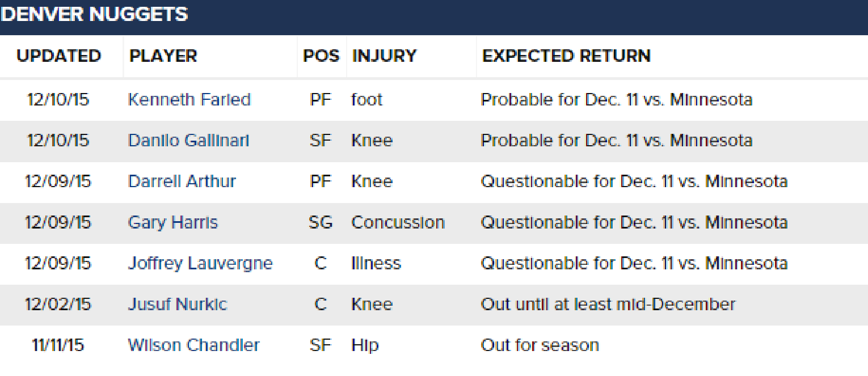868x376 pixels.
Task: Select the Illness injury cell
Action: (x=376, y=263)
